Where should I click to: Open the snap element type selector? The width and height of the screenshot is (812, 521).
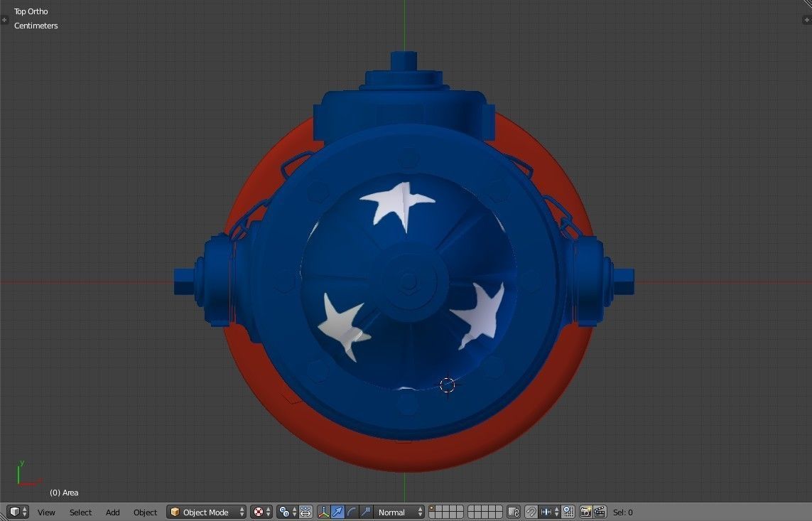549,512
